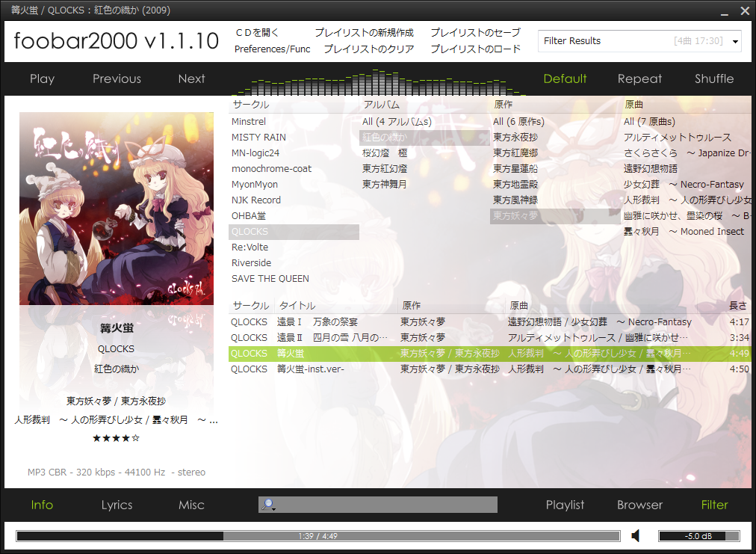756x554 pixels.
Task: Set the star rating on ★★★★☆
Action: tap(117, 438)
